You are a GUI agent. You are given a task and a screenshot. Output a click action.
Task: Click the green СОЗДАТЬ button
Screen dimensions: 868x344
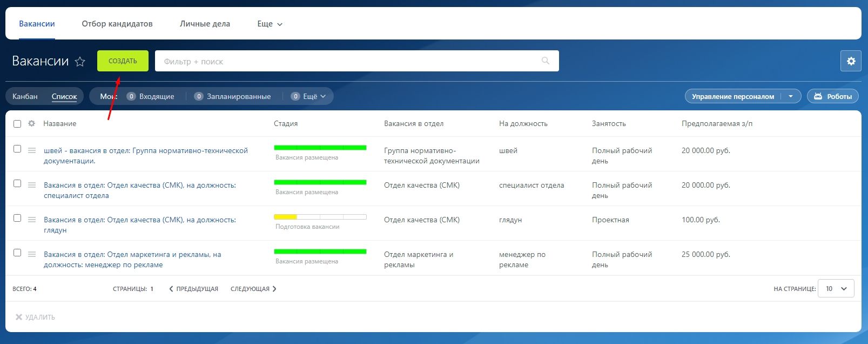(x=123, y=61)
